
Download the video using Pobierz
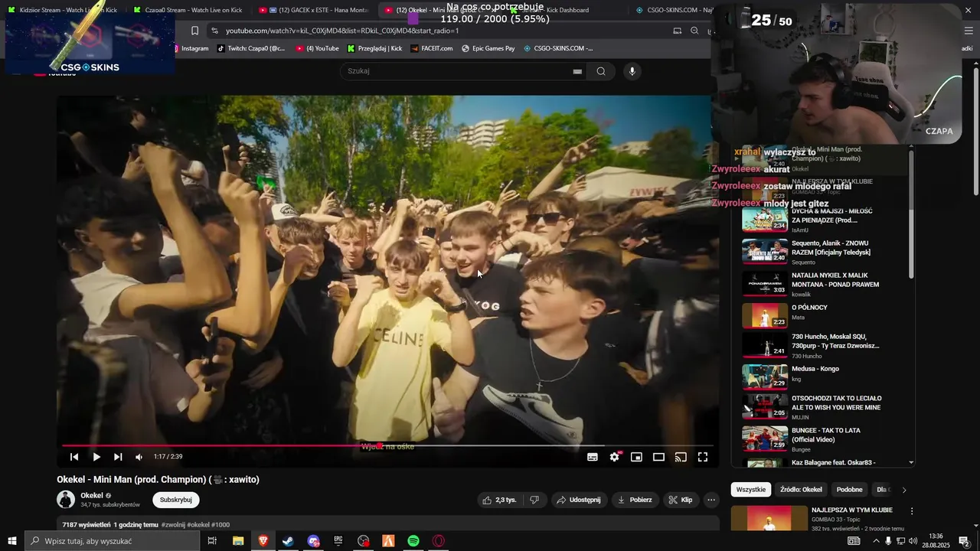[635, 500]
